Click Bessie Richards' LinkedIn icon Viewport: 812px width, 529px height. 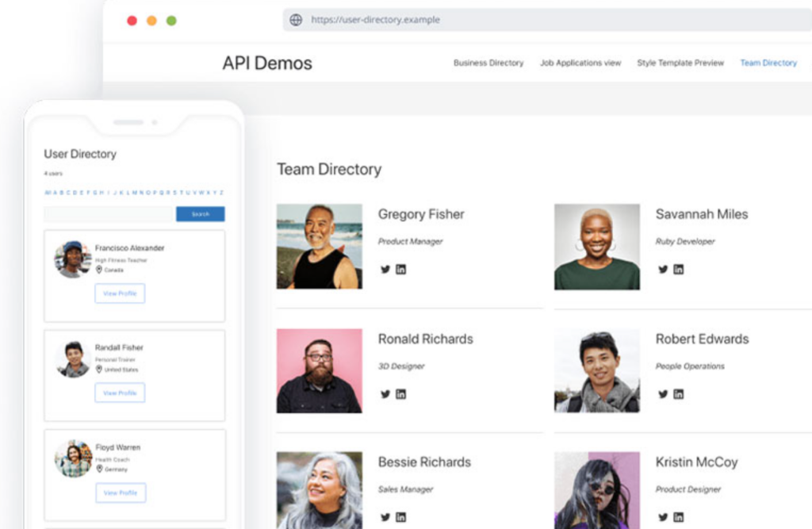coord(400,517)
